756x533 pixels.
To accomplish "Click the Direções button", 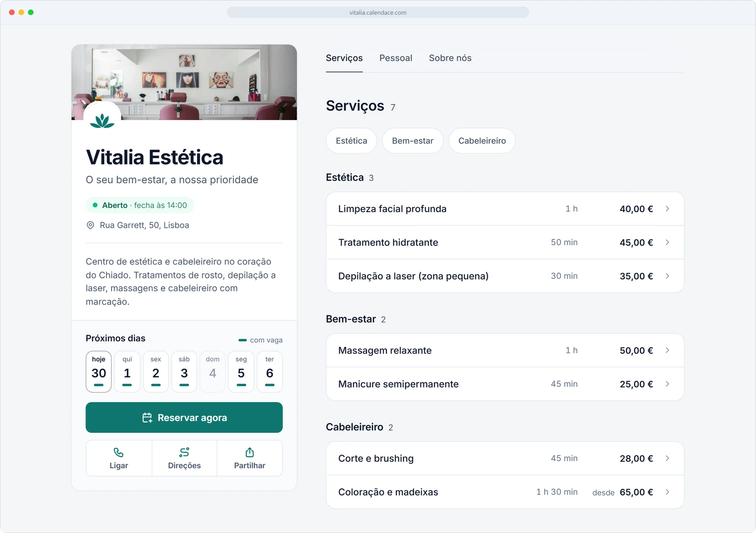I will click(184, 458).
